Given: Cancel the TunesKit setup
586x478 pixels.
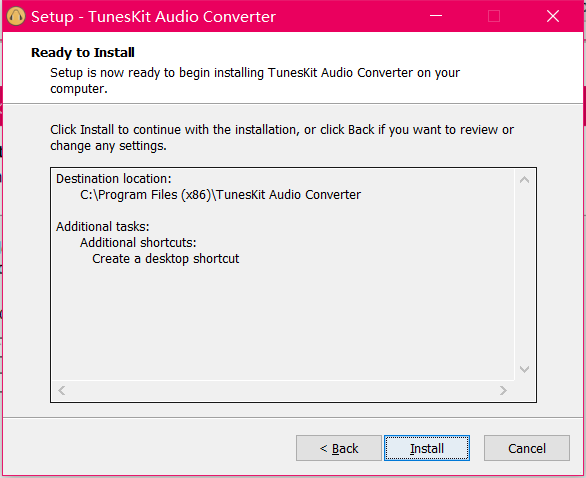Looking at the screenshot, I should [527, 448].
